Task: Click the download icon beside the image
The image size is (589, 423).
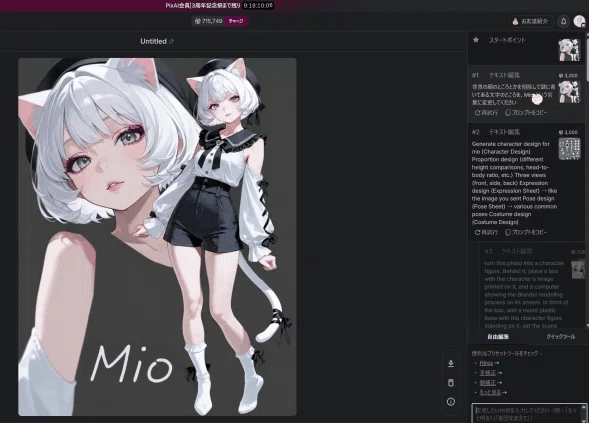Action: pos(451,363)
